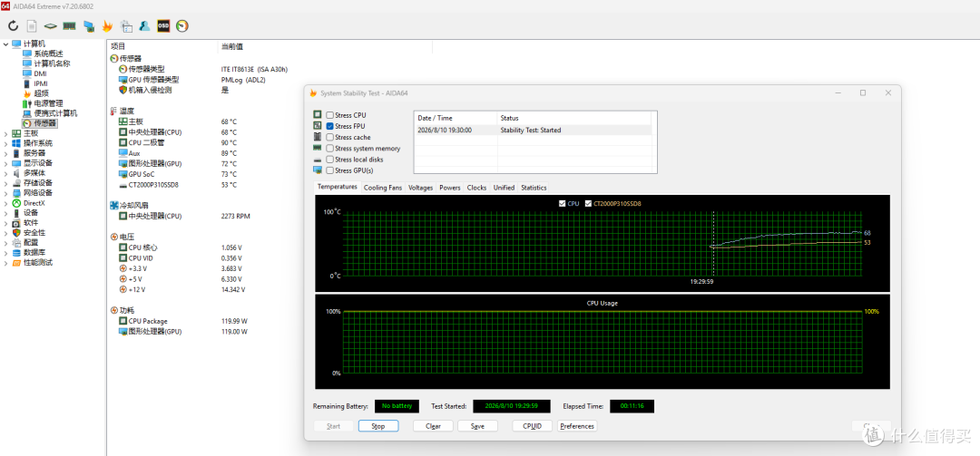Click the Clear button

[433, 426]
